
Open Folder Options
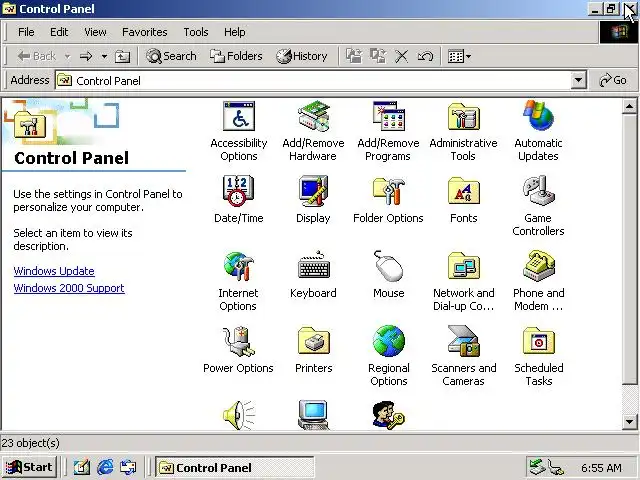tap(388, 200)
